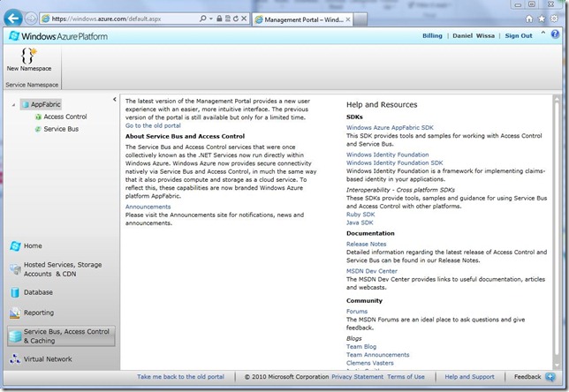
Task: Click the search magnifier in address bar
Action: (x=203, y=19)
